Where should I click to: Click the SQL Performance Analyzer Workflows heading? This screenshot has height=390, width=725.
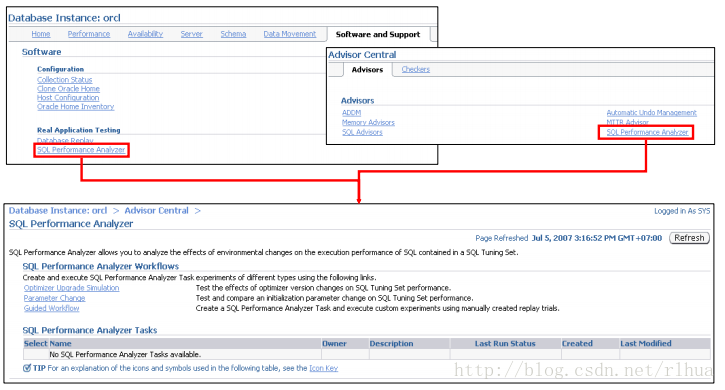point(101,266)
